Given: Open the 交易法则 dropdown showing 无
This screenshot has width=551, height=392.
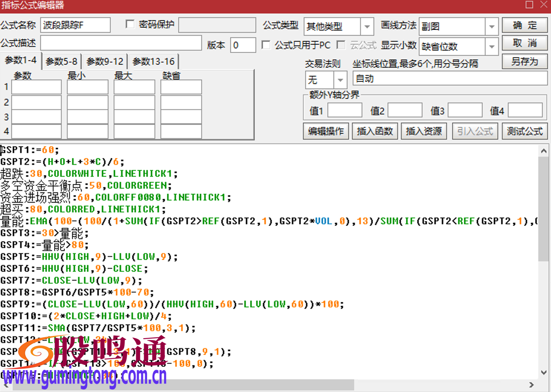Looking at the screenshot, I should [x=340, y=79].
